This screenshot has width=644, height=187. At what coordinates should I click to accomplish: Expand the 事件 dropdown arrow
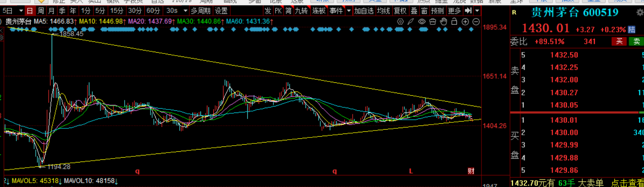[x=348, y=11]
